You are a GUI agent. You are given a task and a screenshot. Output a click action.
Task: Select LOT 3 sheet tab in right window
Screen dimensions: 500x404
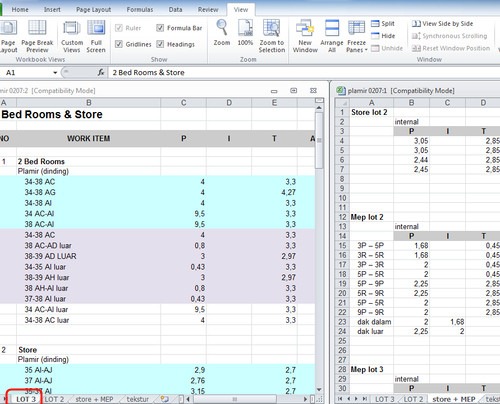coord(384,399)
